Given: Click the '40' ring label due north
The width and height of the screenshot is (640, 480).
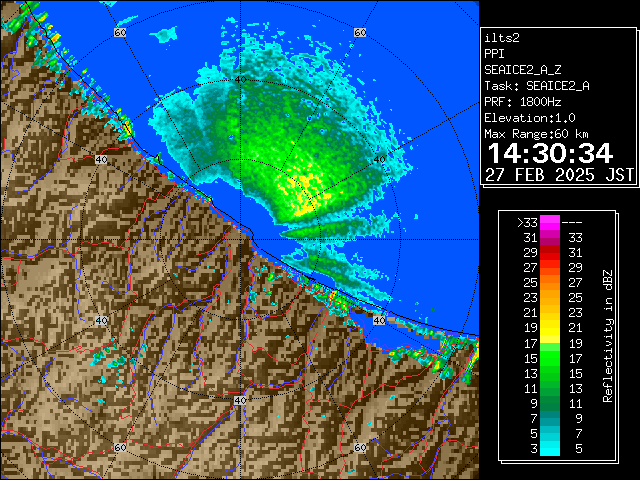Looking at the screenshot, I should point(240,80).
